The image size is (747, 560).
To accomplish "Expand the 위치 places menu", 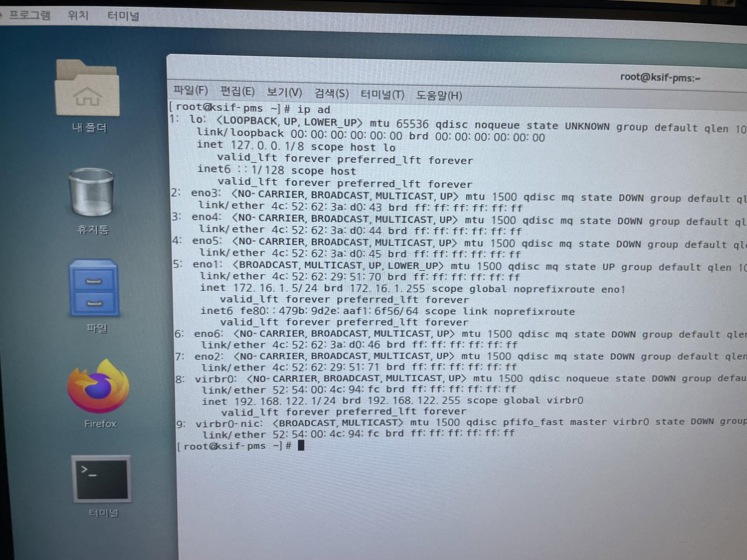I will pos(78,16).
